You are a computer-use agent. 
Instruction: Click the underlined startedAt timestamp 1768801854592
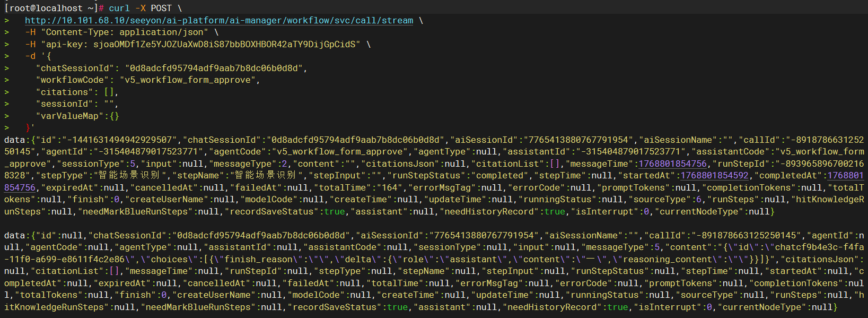[x=715, y=176]
